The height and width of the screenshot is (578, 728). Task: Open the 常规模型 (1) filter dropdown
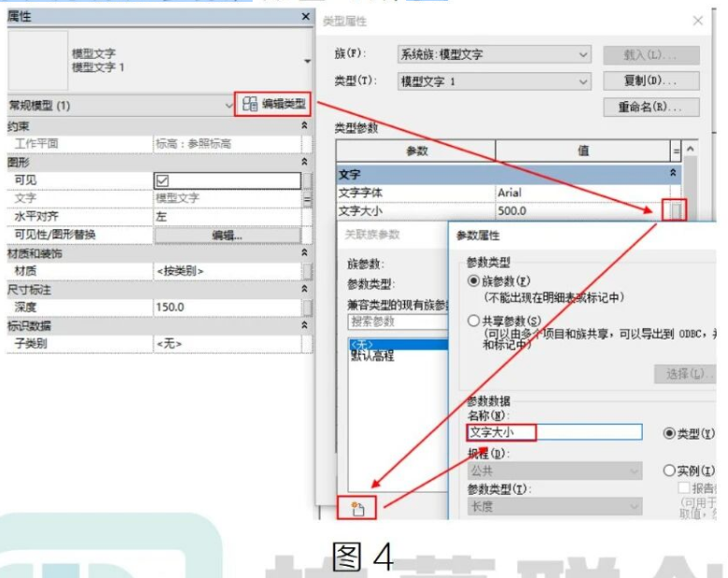228,106
